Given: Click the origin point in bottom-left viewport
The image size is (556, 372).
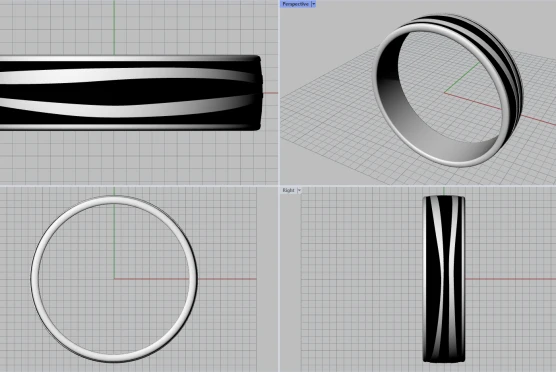Looking at the screenshot, I should pos(114,279).
